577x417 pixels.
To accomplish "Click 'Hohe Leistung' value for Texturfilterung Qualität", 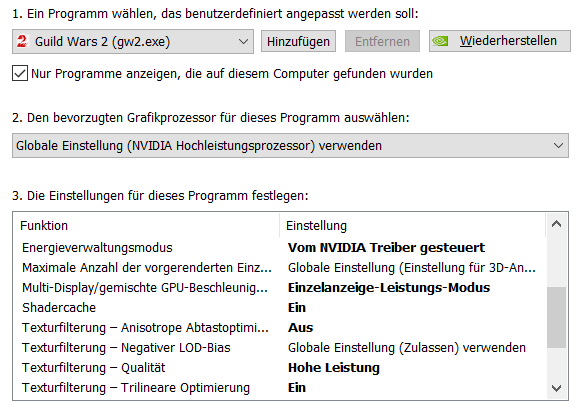I will click(x=334, y=368).
